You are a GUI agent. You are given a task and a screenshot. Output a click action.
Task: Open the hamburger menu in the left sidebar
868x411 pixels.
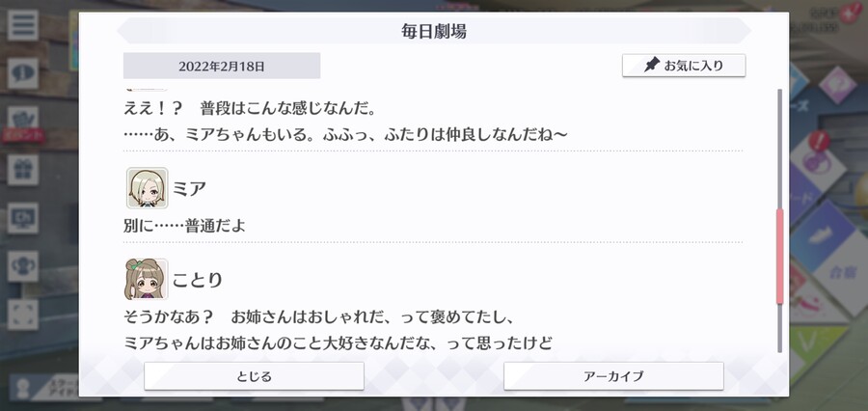23,25
